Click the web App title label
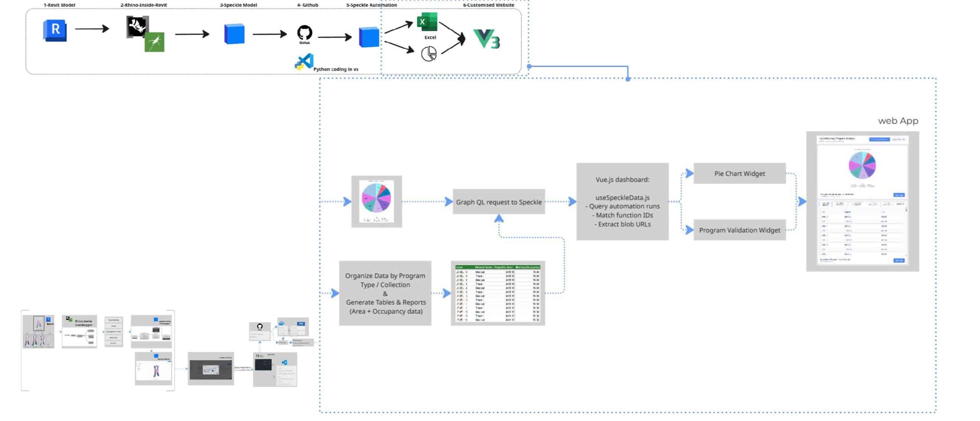 pos(898,121)
